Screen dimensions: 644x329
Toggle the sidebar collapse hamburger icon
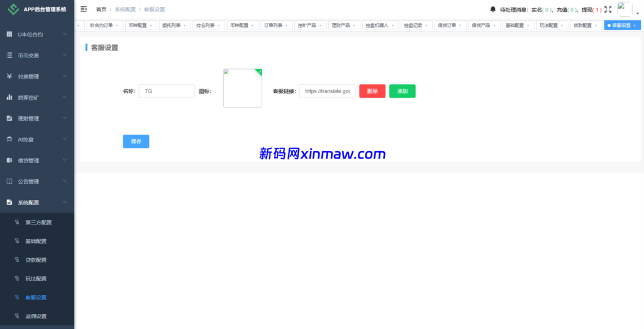pos(84,9)
